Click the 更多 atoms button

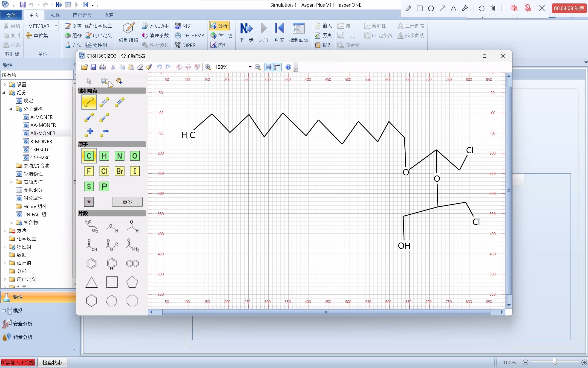(x=127, y=202)
